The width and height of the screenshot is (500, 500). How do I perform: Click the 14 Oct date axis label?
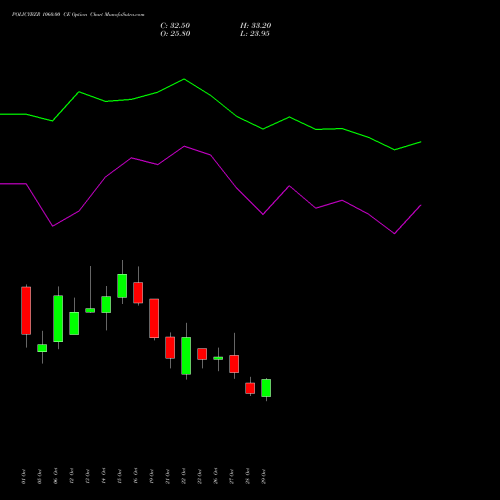tap(103, 477)
